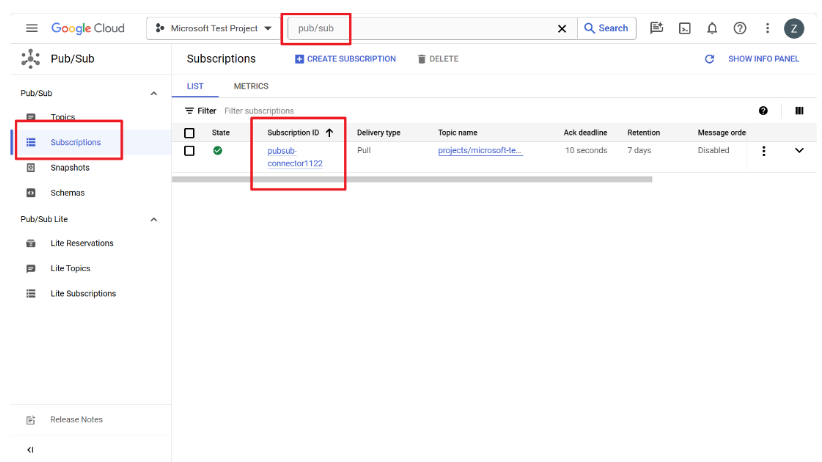Image resolution: width=822 pixels, height=462 pixels.
Task: Collapse the Pub/Sub sidebar section
Action: pos(153,93)
